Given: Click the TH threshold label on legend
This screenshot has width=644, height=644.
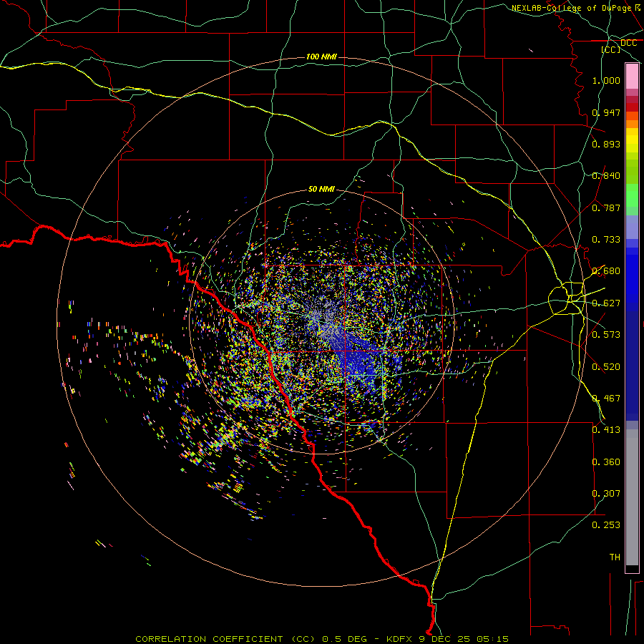Looking at the screenshot, I should tap(615, 557).
